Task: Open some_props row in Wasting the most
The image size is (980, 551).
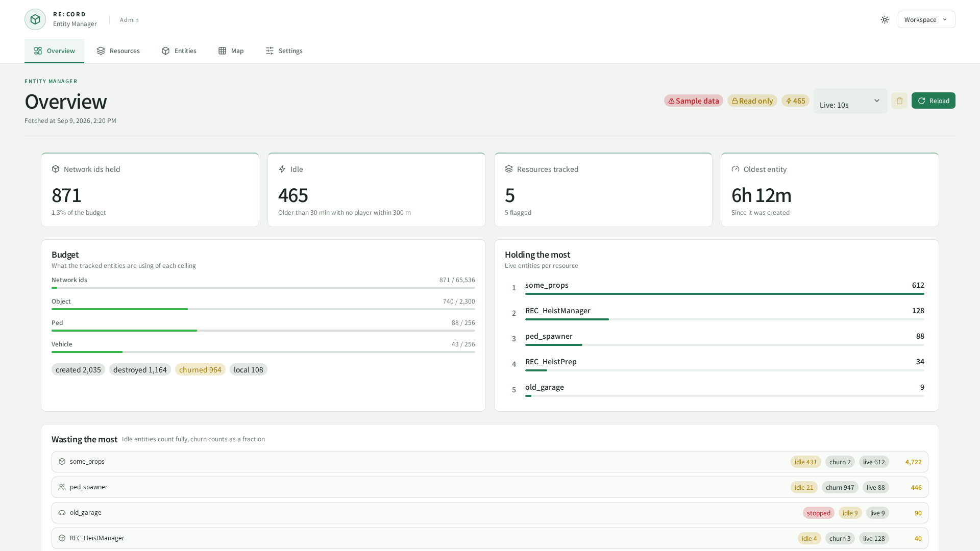Action: [x=489, y=462]
